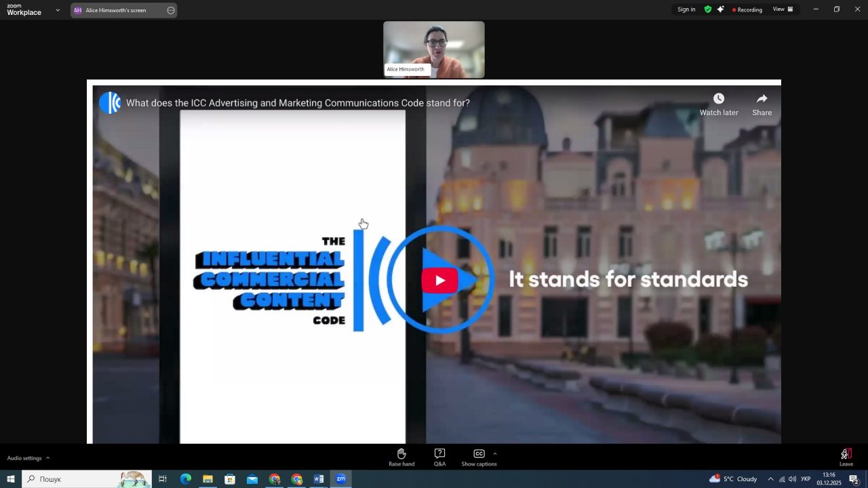Screen dimensions: 868x488
Task: Click the system volume icon in tray
Action: [792, 479]
